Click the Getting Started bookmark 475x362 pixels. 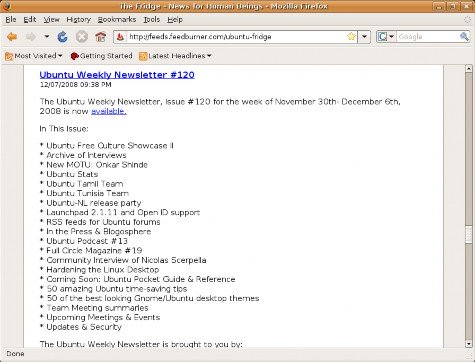tap(101, 56)
